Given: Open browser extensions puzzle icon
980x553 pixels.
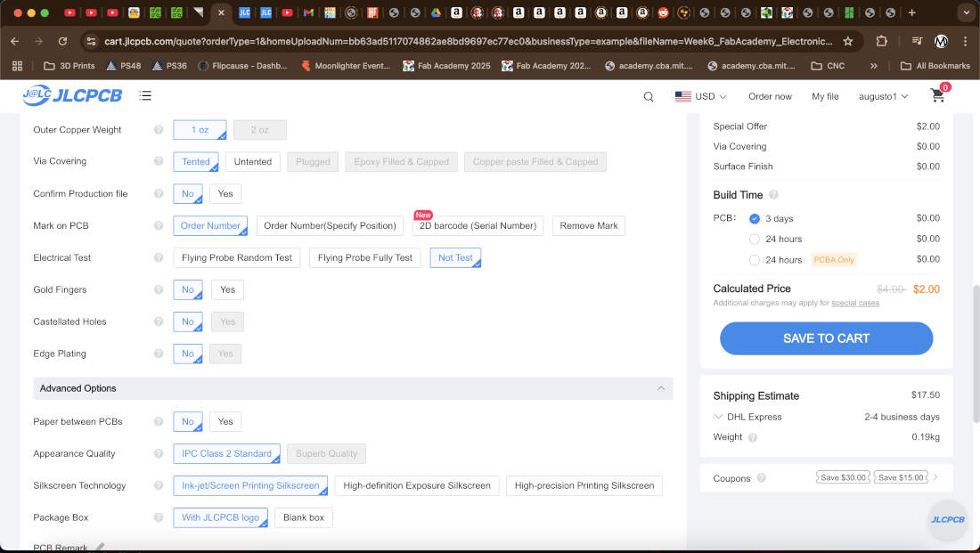Looking at the screenshot, I should tap(881, 41).
